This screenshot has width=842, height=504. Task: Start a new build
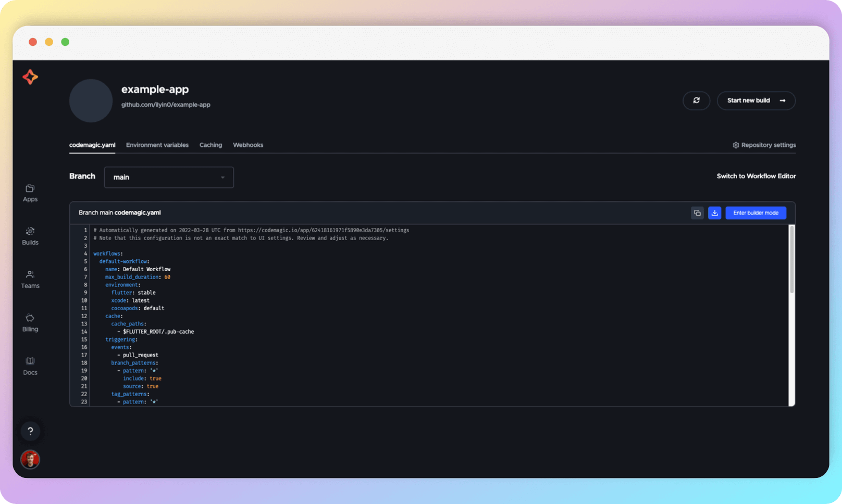(x=756, y=100)
